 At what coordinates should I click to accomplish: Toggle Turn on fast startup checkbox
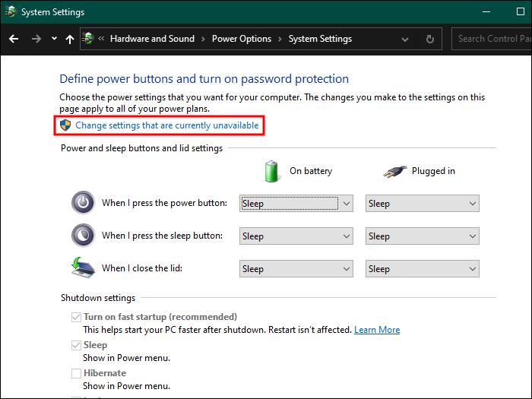(76, 317)
